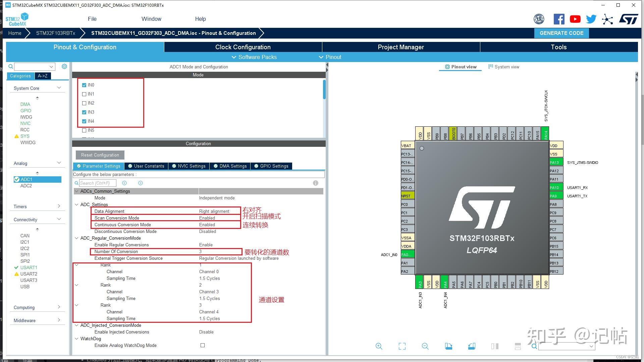Open the Twitter bird icon
Image resolution: width=644 pixels, height=362 pixels.
click(591, 19)
